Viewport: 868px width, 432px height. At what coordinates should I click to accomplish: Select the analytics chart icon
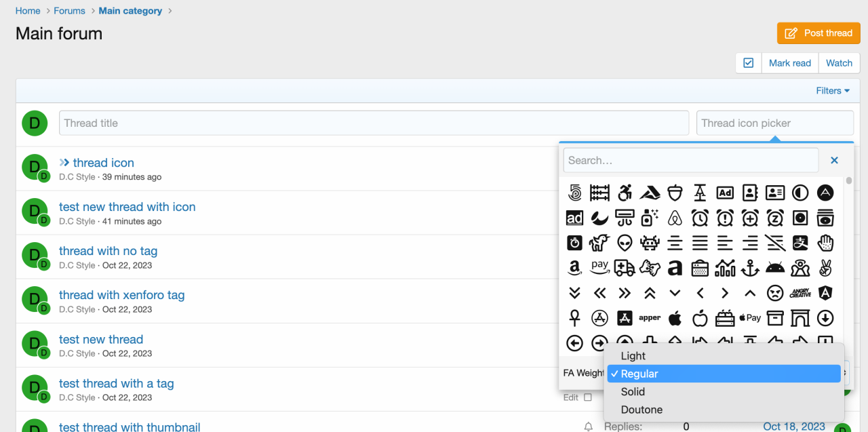[724, 268]
